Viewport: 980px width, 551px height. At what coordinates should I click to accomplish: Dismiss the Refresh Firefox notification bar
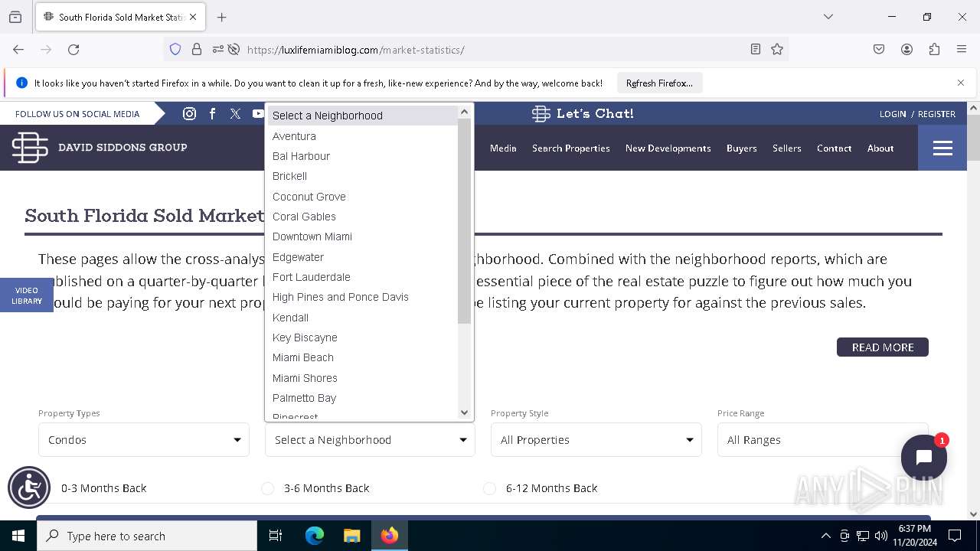[961, 83]
